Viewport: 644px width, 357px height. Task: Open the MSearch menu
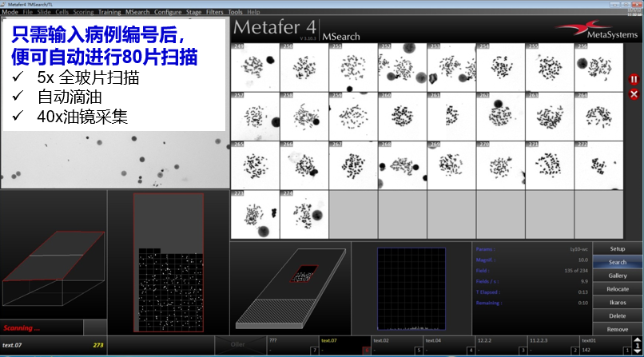(137, 12)
